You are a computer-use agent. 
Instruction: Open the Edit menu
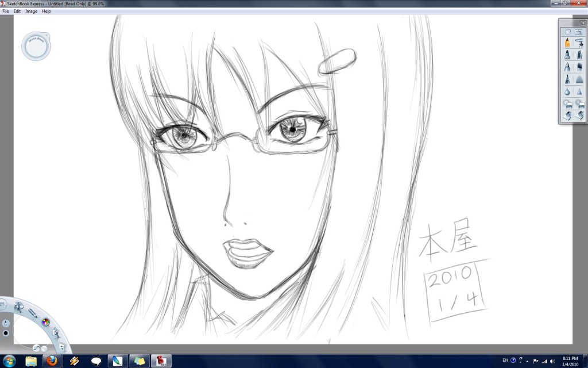point(17,11)
